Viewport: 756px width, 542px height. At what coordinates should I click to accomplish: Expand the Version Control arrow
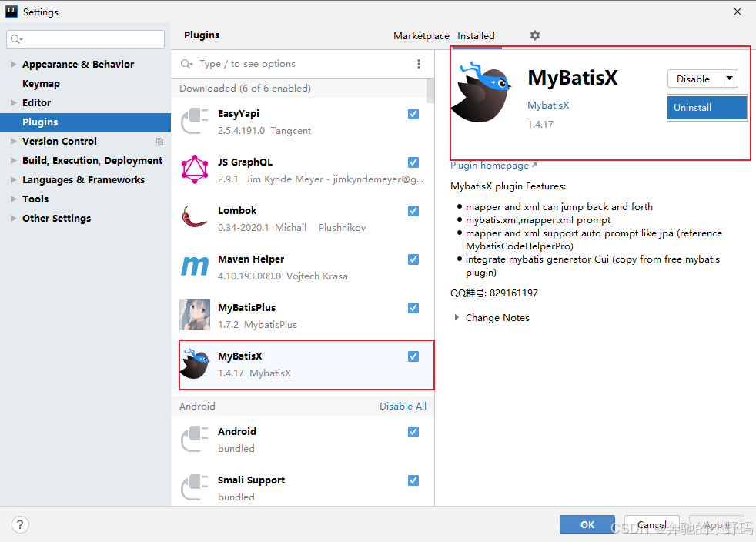[14, 142]
